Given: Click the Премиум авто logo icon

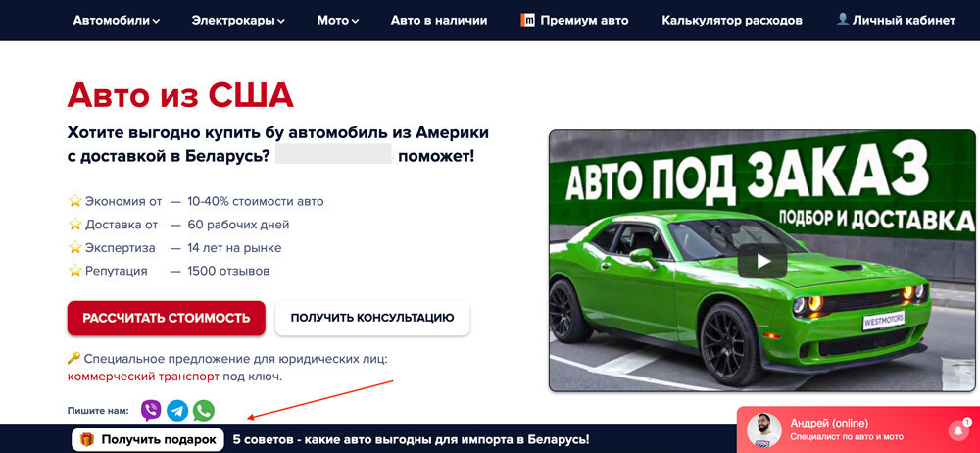Looking at the screenshot, I should pos(527,20).
